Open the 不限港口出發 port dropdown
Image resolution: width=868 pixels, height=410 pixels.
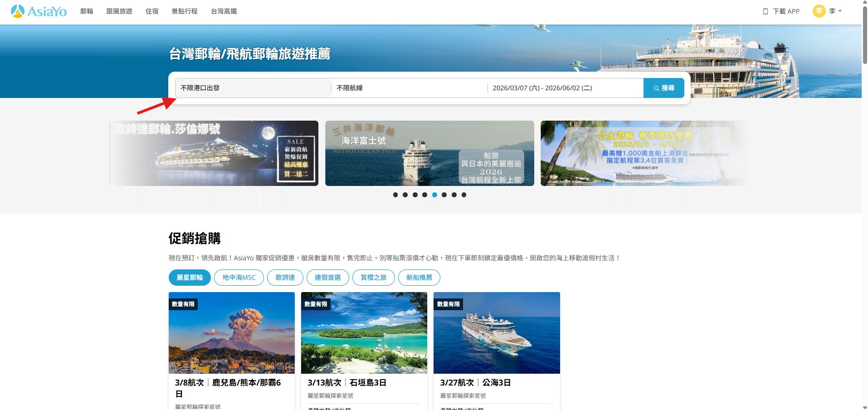click(253, 88)
